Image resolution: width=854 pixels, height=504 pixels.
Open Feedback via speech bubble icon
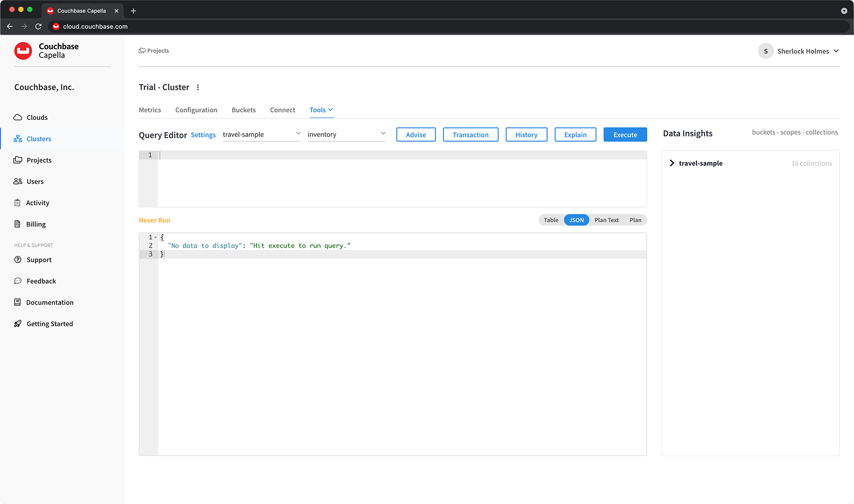pyautogui.click(x=18, y=280)
